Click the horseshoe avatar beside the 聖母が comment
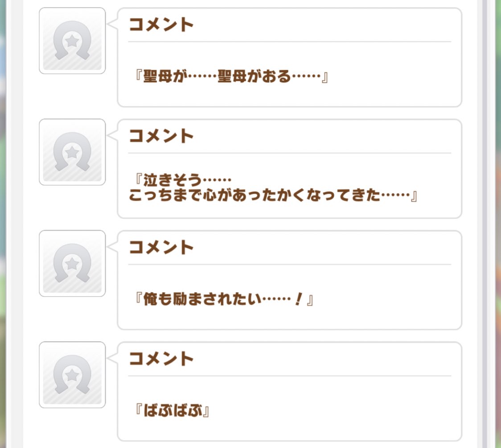Viewport: 501px width, 448px height. 72,41
